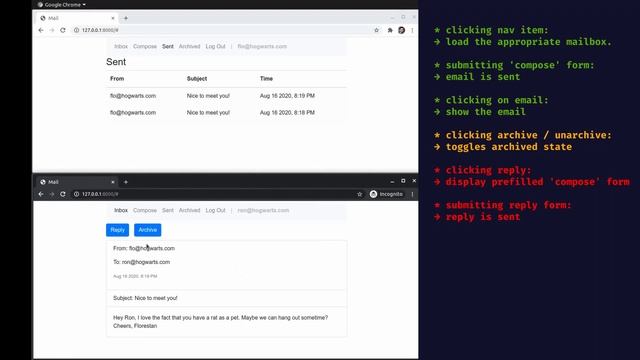Maximize the bottom incognito window

[403, 180]
